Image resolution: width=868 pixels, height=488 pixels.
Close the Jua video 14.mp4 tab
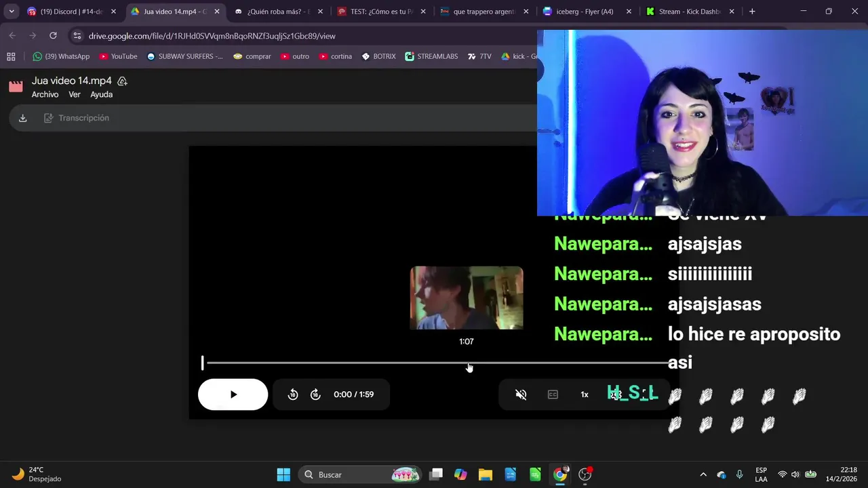pyautogui.click(x=217, y=12)
